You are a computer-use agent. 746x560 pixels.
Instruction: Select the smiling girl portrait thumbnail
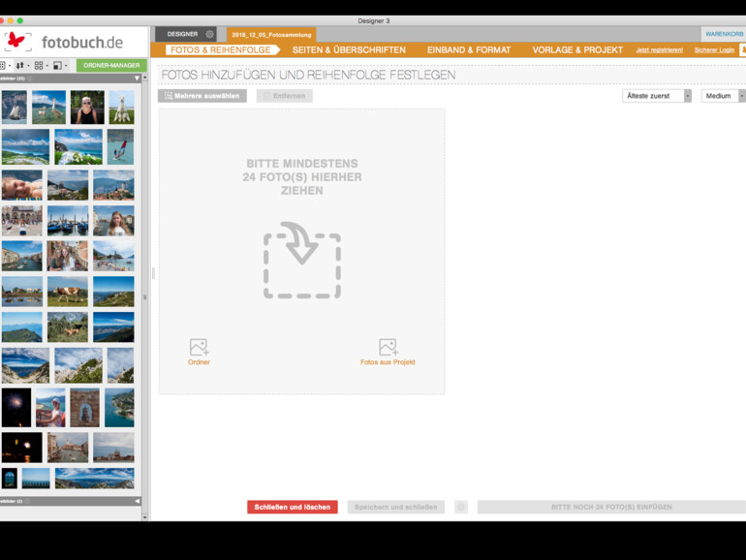pos(113,221)
